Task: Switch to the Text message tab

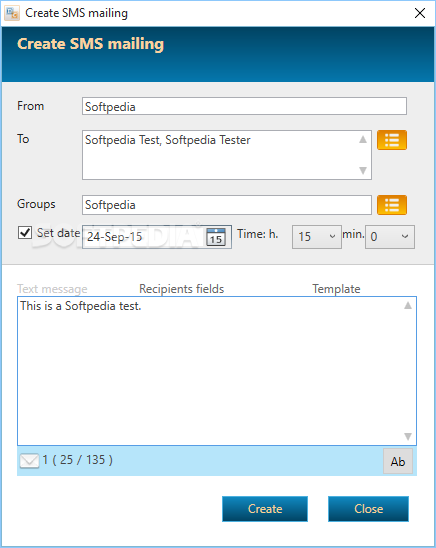Action: point(52,289)
